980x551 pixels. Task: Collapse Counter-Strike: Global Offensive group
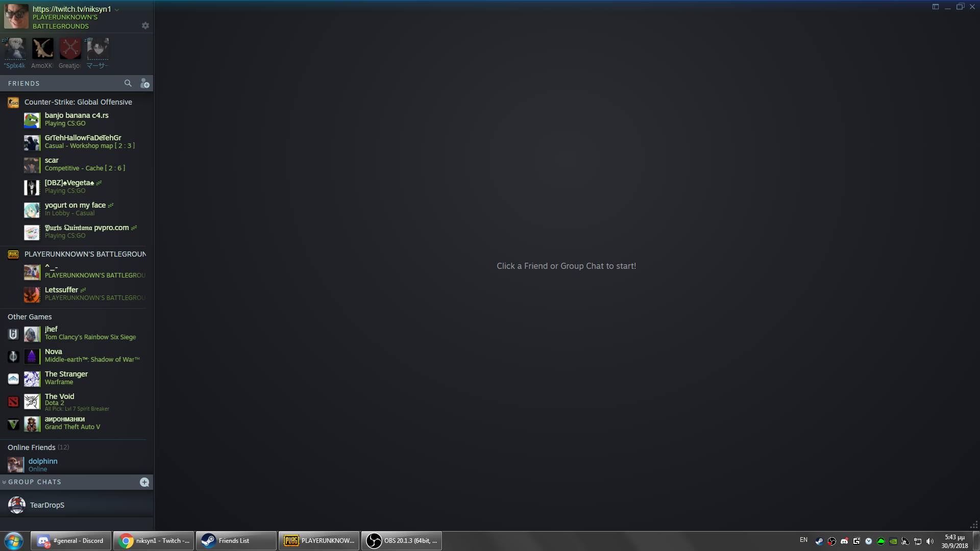[78, 102]
